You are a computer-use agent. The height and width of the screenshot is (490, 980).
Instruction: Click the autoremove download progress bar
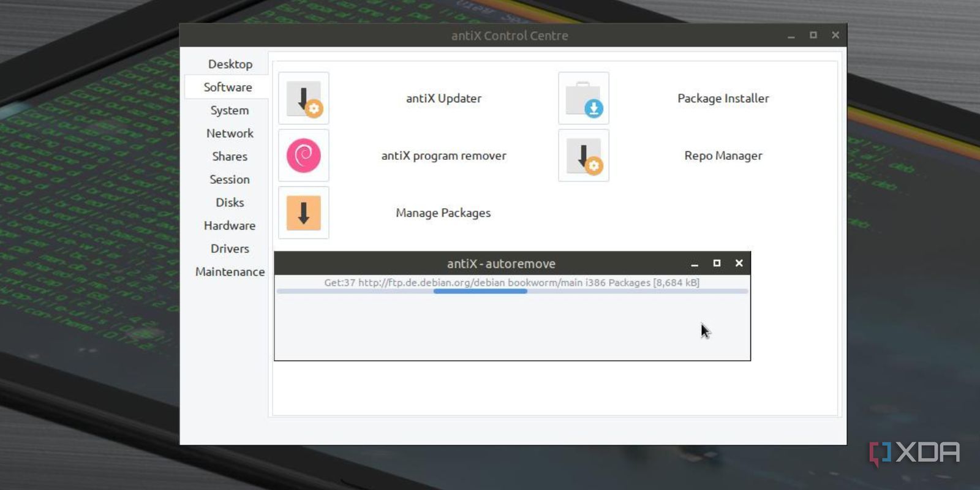pos(512,292)
